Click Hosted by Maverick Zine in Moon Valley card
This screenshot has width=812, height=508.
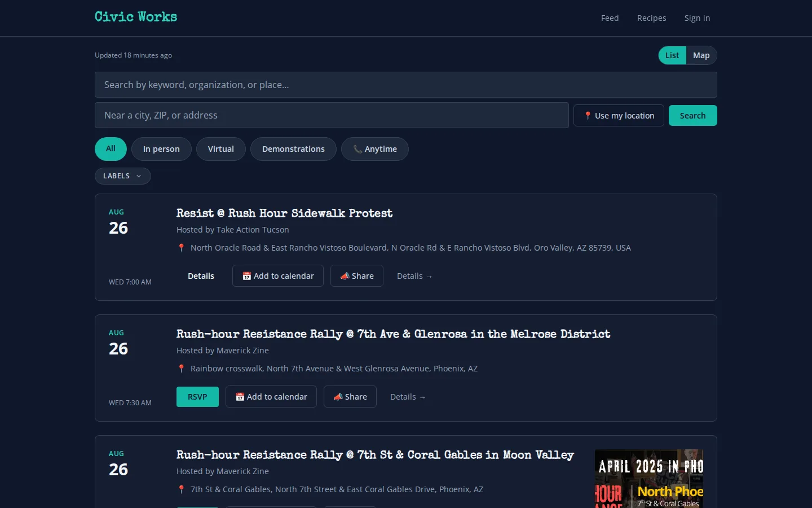click(x=222, y=471)
